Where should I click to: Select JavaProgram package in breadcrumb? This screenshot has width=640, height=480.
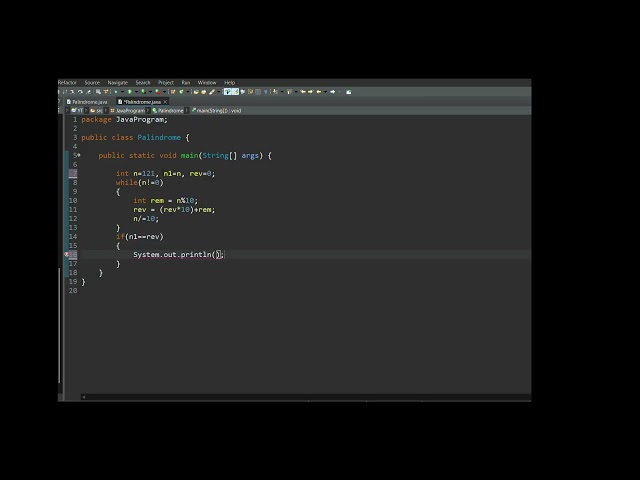pos(128,111)
